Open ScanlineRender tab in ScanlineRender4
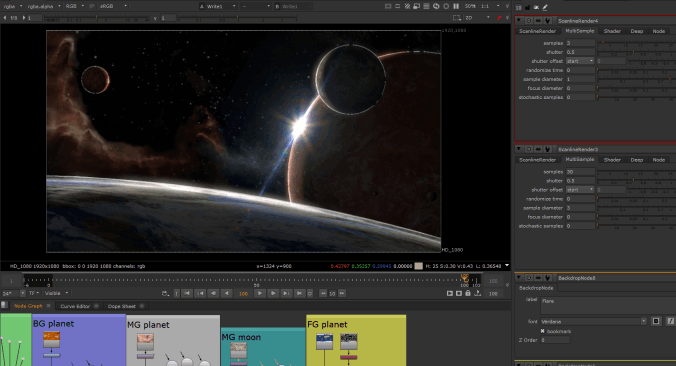 pyautogui.click(x=537, y=31)
